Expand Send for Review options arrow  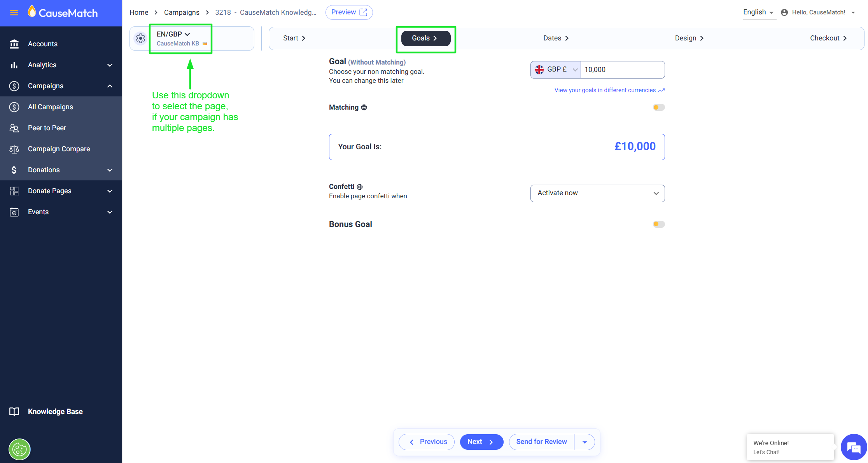coord(584,442)
